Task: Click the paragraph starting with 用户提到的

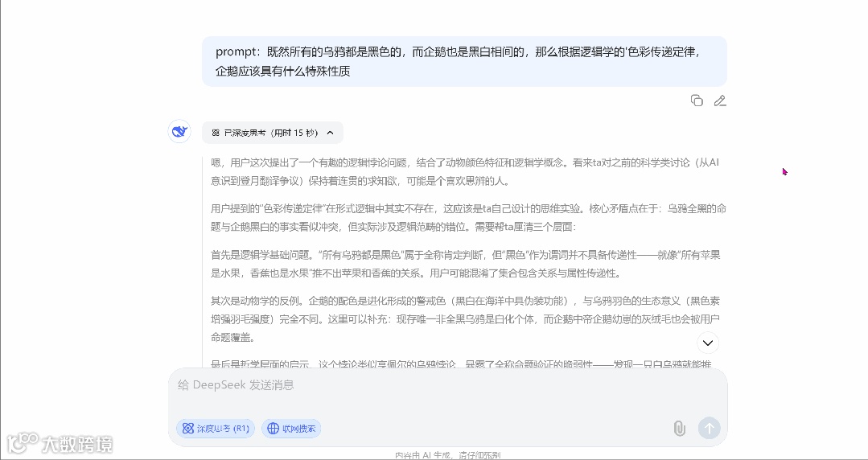Action: pyautogui.click(x=467, y=218)
